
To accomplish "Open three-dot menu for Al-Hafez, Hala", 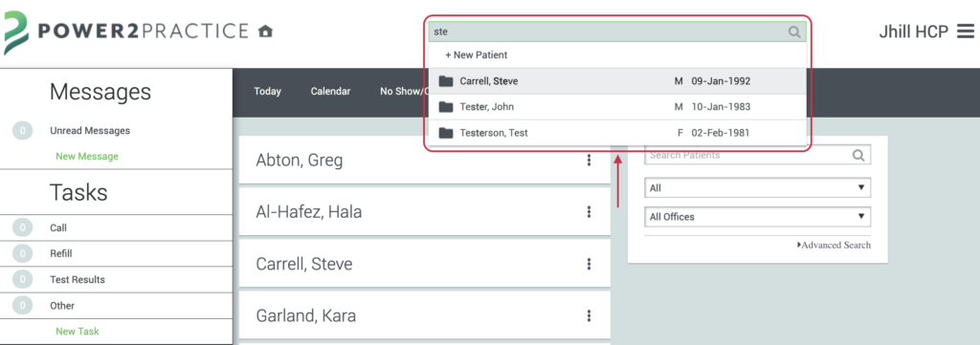I will 589,212.
